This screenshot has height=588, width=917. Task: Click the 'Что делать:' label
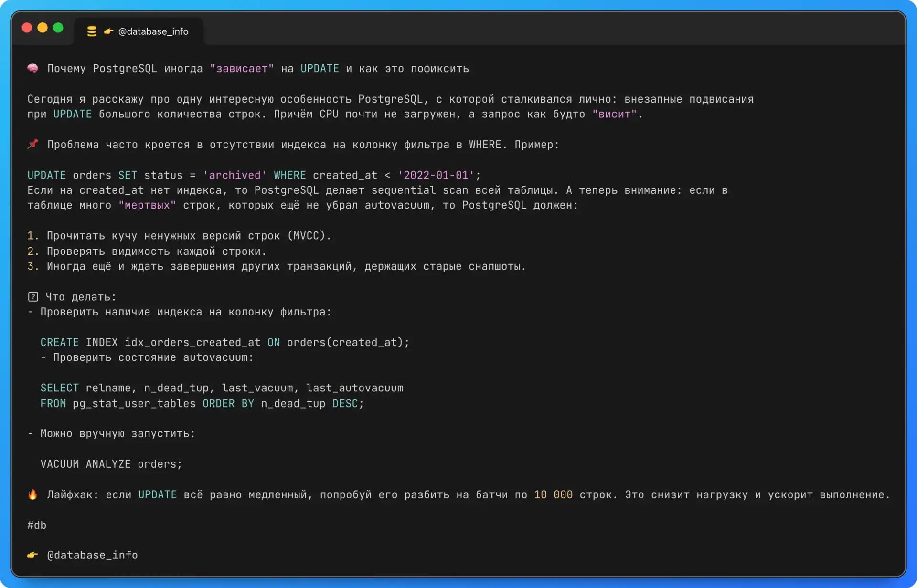click(x=81, y=297)
